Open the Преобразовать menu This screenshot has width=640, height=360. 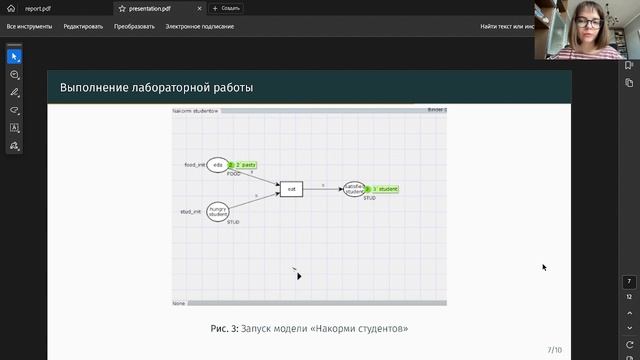pos(134,27)
